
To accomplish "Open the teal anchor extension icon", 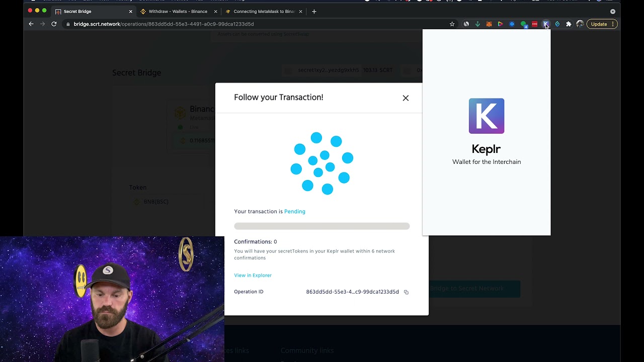I will point(477,24).
